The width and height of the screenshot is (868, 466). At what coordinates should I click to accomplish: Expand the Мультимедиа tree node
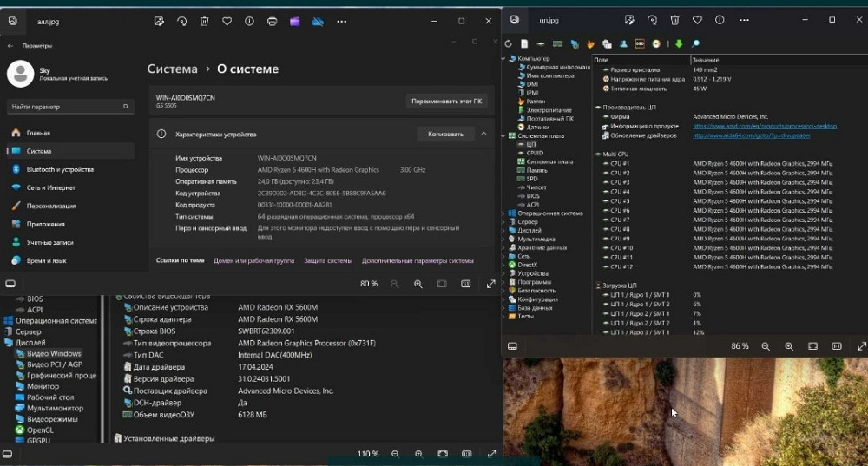pyautogui.click(x=503, y=239)
